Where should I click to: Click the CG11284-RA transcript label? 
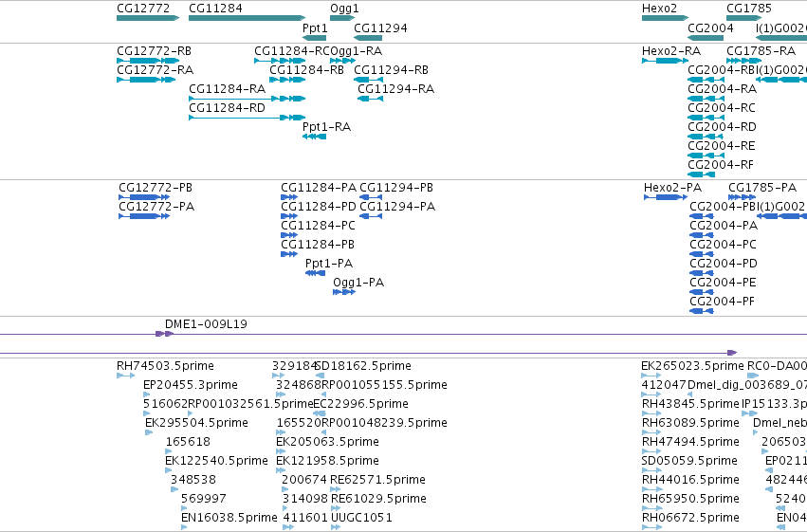227,89
